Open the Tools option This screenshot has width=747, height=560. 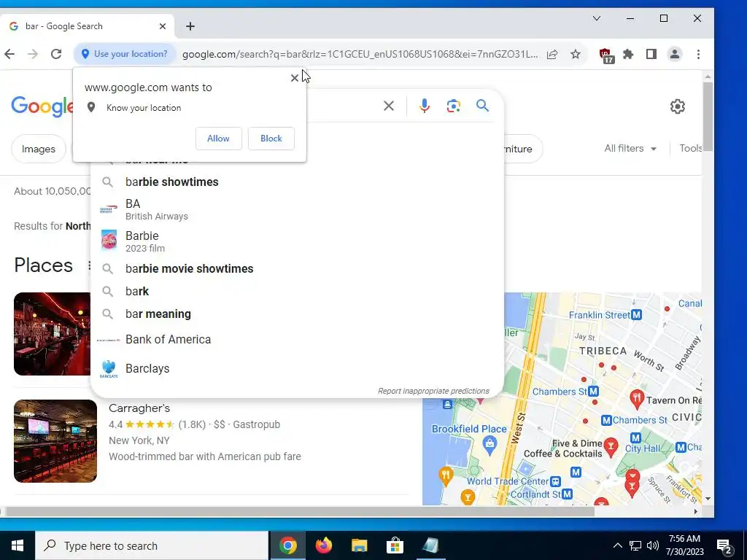pos(690,149)
